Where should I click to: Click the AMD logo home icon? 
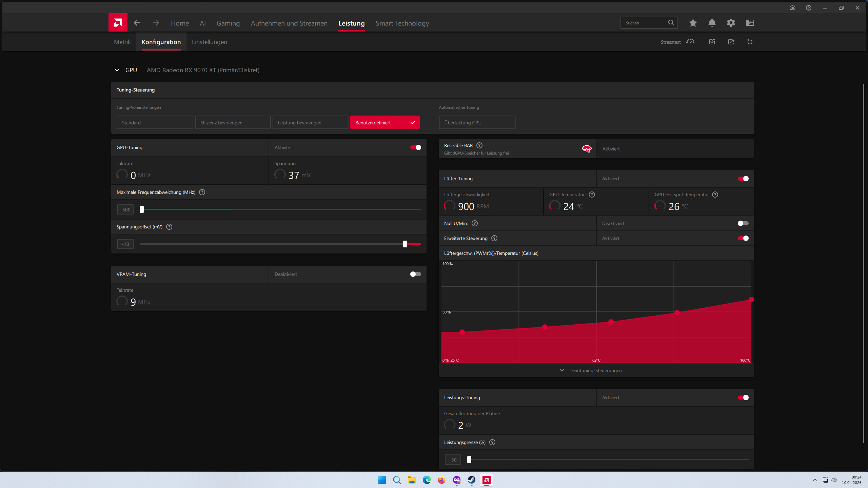click(118, 23)
